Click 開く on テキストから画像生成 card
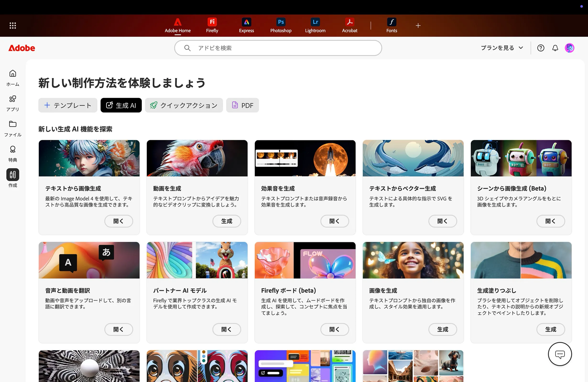Image resolution: width=588 pixels, height=382 pixels. 119,221
